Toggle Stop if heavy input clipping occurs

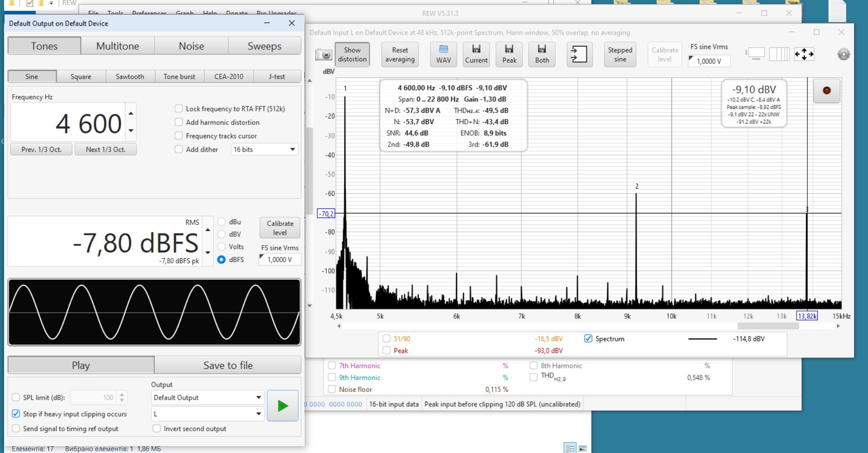tap(16, 414)
